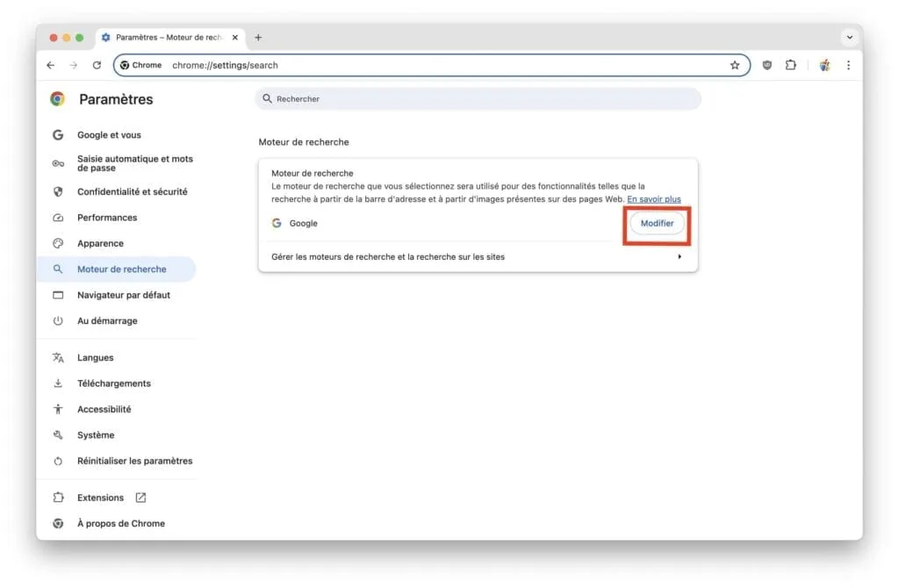Click the back navigation arrow
The width and height of the screenshot is (899, 588).
50,65
